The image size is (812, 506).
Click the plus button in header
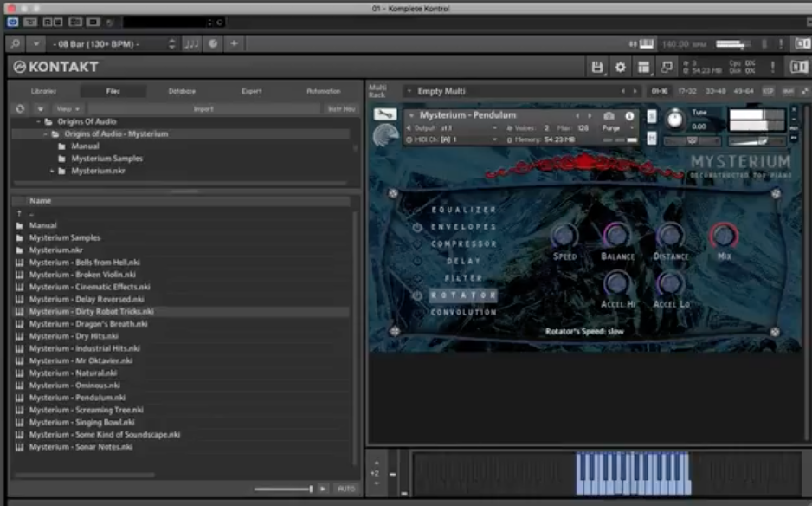[x=234, y=44]
